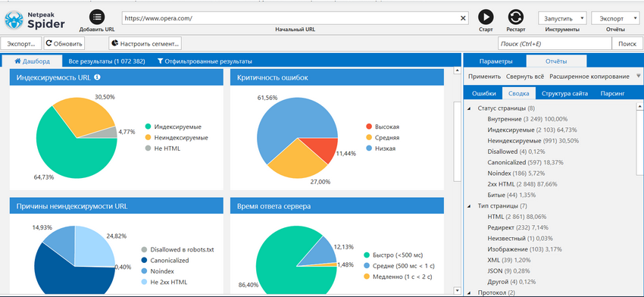Open the arrow menu next to Расширенное копирование
This screenshot has height=297, width=644.
pos(638,76)
